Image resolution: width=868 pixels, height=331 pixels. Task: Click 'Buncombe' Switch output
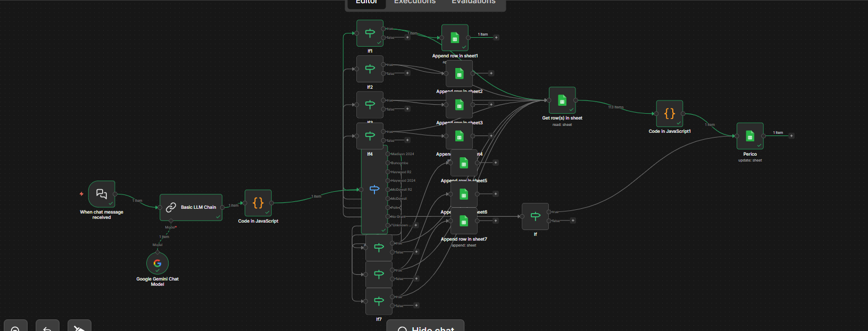(389, 163)
